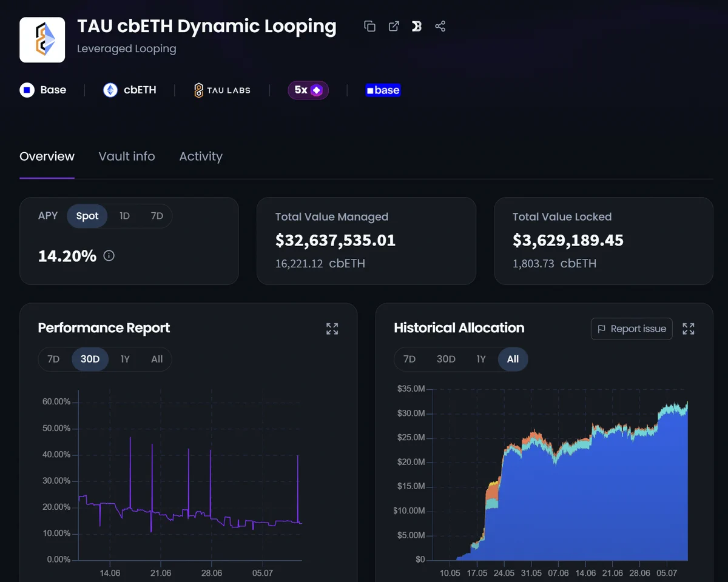Select 7D APY option
This screenshot has height=582, width=728.
(x=157, y=216)
